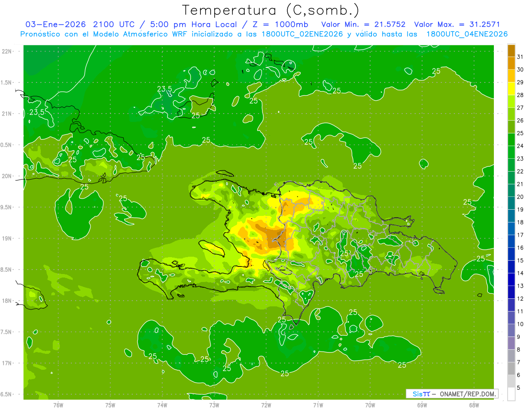Click the legend swatch between 28 and 29
Viewport: 532px width, 411px height.
(x=511, y=89)
